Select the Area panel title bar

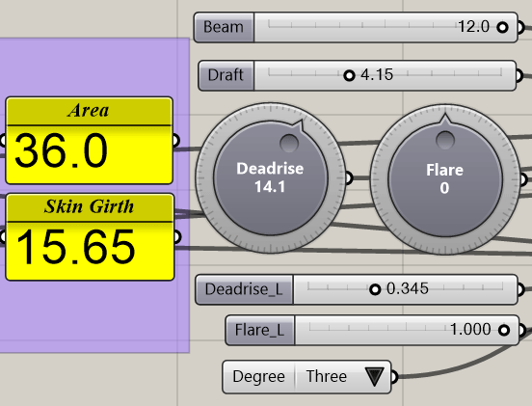tap(90, 111)
